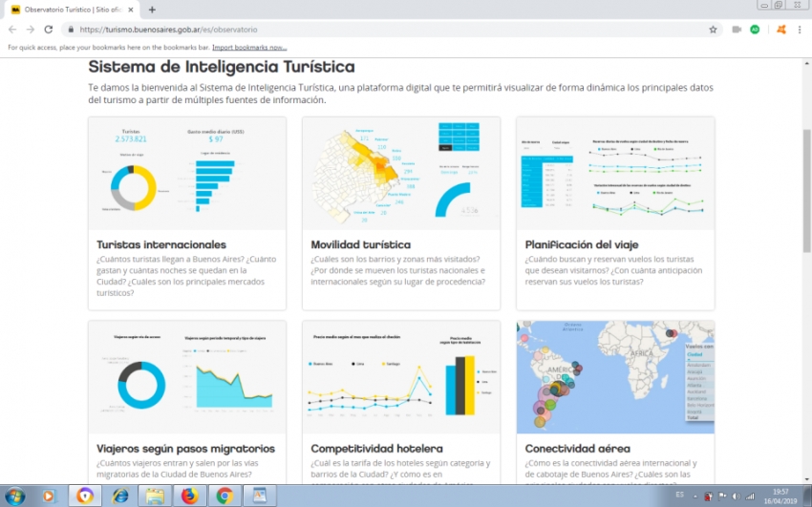Click the '¿Cuántos turistas llegan' description text
This screenshot has width=812, height=507.
click(186, 276)
